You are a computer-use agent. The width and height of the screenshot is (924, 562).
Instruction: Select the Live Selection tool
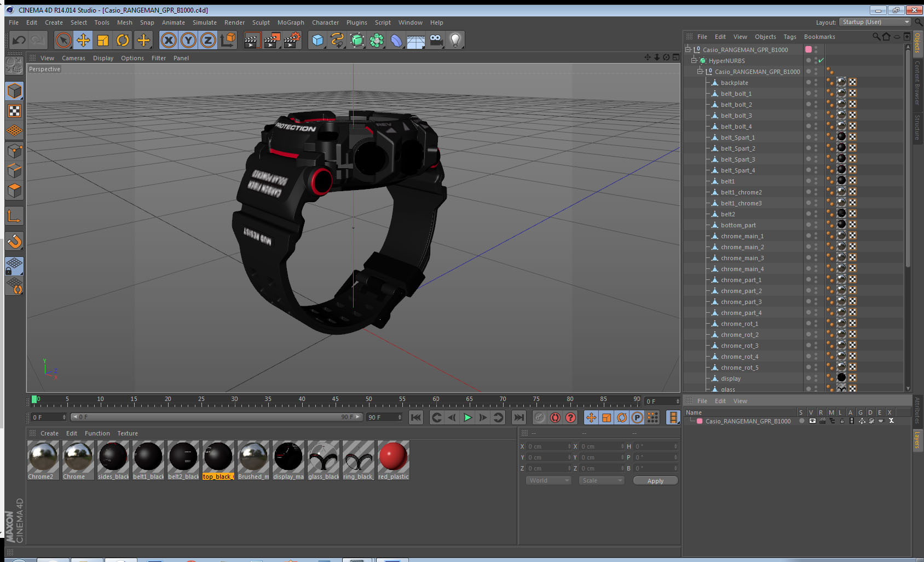(x=63, y=40)
